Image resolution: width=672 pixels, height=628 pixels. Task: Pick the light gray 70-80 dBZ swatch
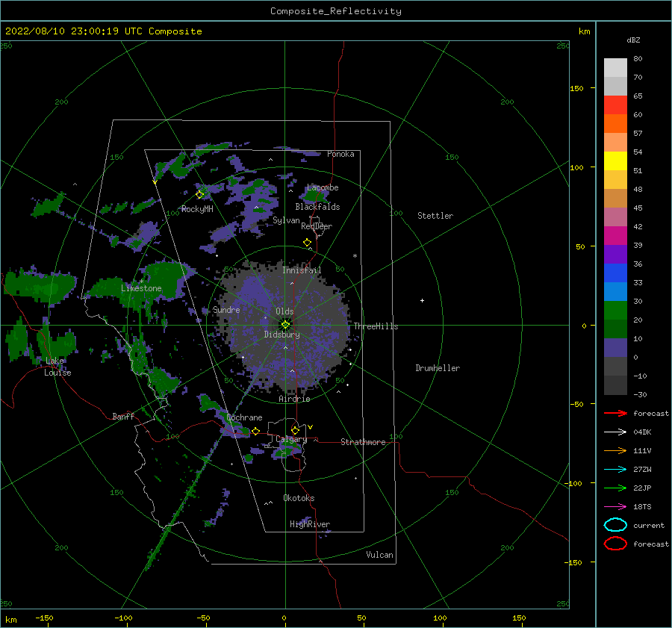[x=615, y=68]
